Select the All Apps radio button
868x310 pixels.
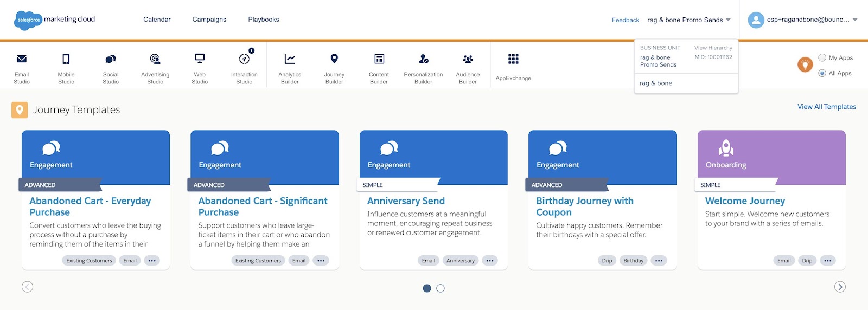tap(822, 73)
